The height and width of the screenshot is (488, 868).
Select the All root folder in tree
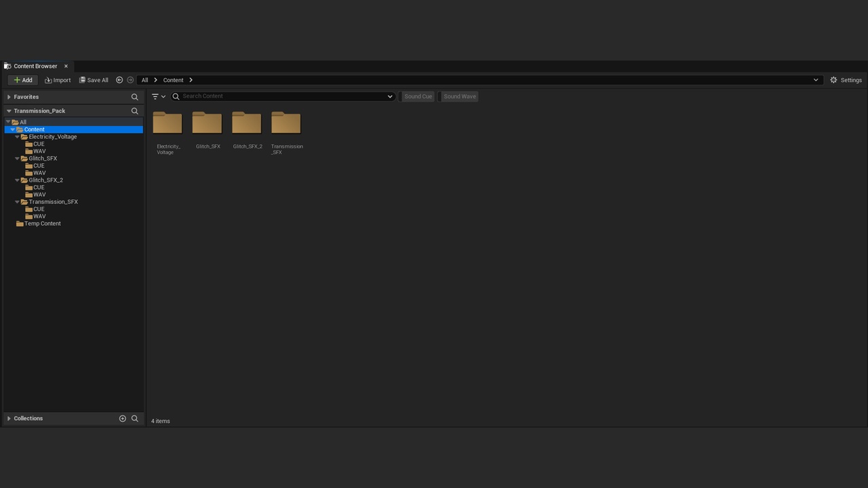(x=22, y=123)
